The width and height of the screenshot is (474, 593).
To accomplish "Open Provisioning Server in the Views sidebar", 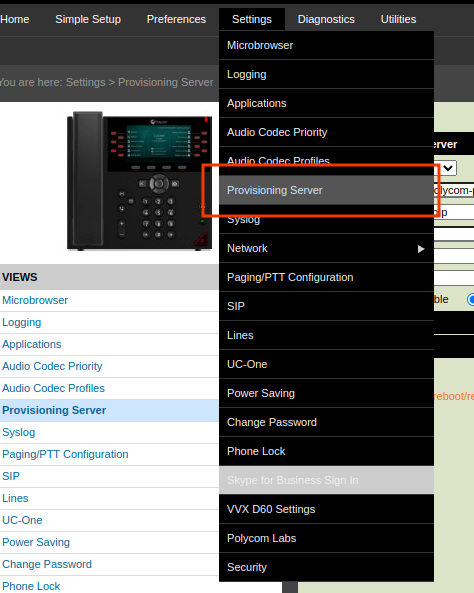I will pyautogui.click(x=54, y=410).
